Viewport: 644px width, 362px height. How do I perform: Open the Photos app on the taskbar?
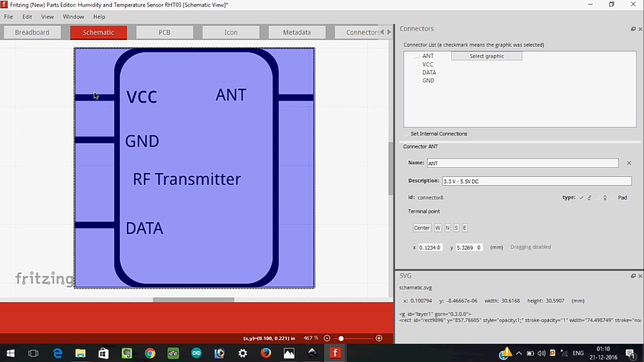coord(289,353)
